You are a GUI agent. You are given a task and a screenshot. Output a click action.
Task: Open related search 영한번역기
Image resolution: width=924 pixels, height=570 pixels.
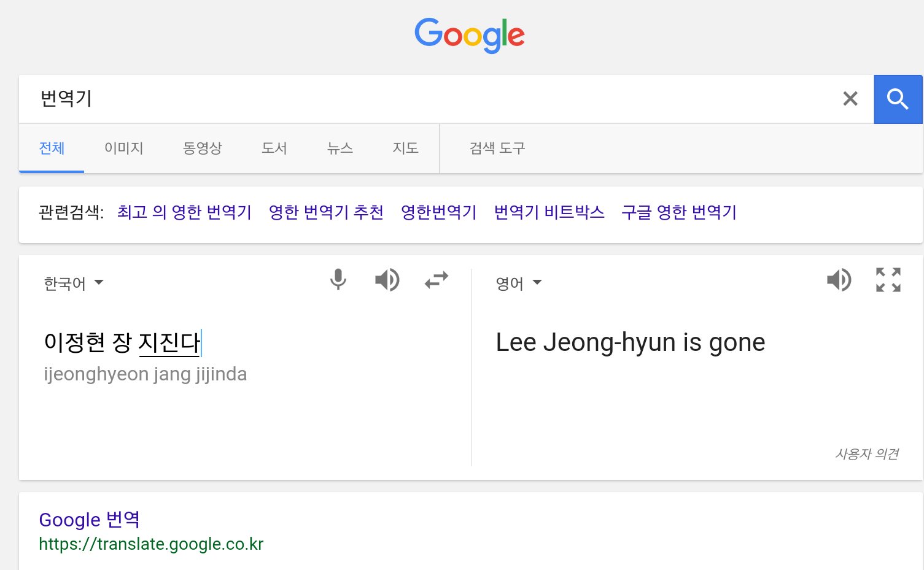click(x=438, y=212)
